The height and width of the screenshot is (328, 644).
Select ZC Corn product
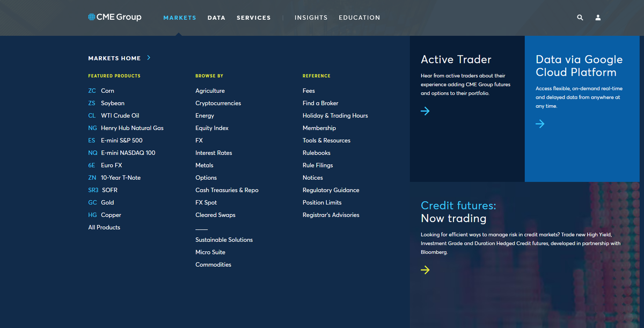101,91
